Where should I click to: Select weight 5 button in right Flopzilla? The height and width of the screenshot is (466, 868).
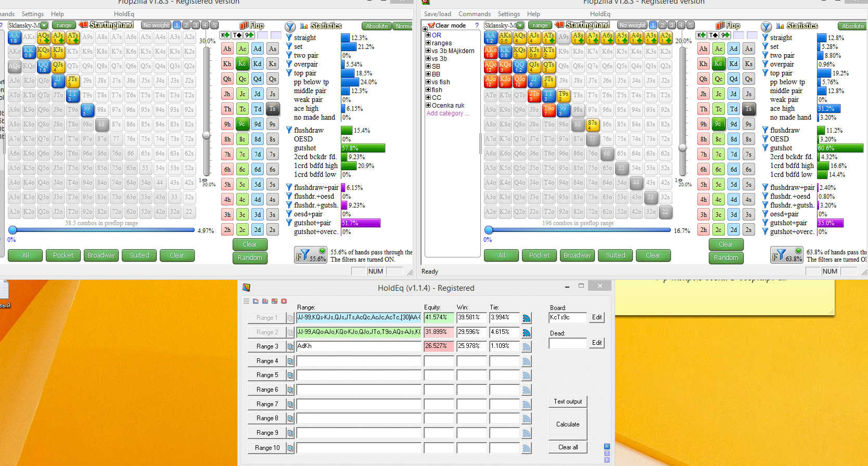(691, 25)
